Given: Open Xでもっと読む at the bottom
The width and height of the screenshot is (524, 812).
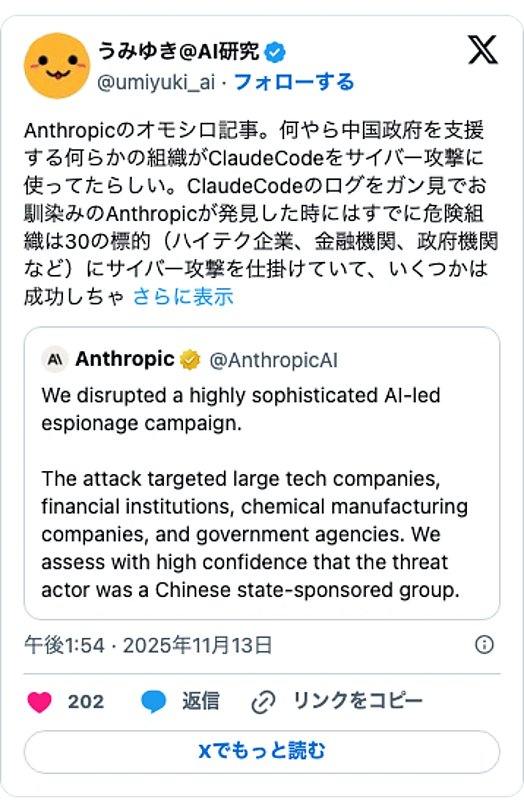Looking at the screenshot, I should click(x=261, y=752).
